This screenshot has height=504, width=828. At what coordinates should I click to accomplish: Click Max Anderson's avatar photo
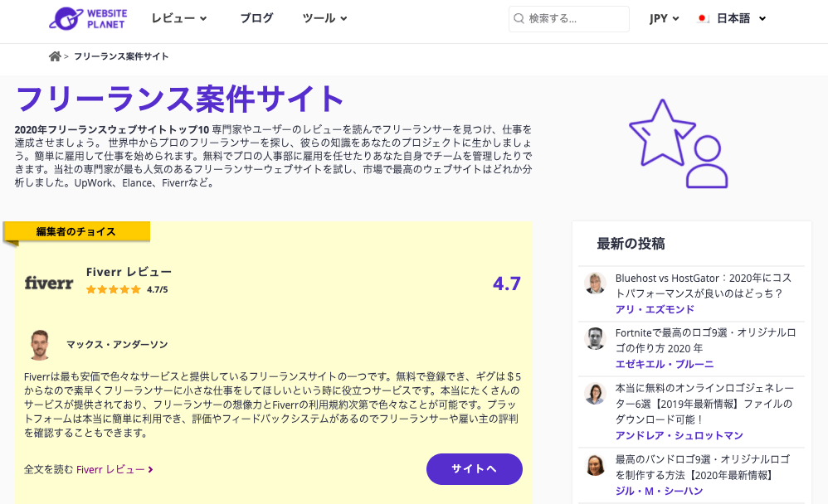[x=39, y=344]
